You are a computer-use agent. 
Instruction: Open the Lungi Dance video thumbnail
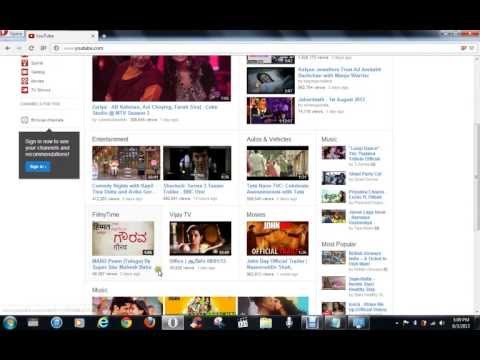tap(334, 153)
